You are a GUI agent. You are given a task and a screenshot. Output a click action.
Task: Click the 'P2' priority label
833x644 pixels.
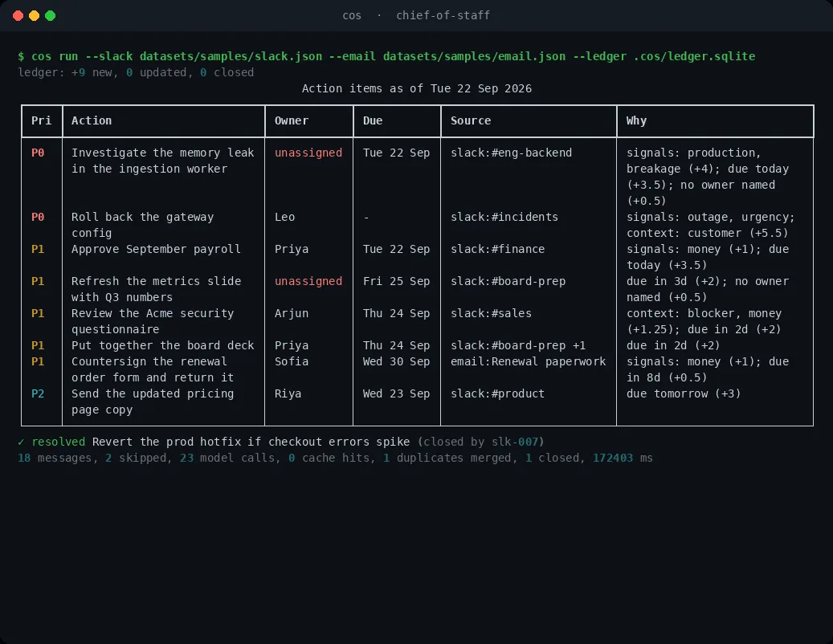click(38, 394)
